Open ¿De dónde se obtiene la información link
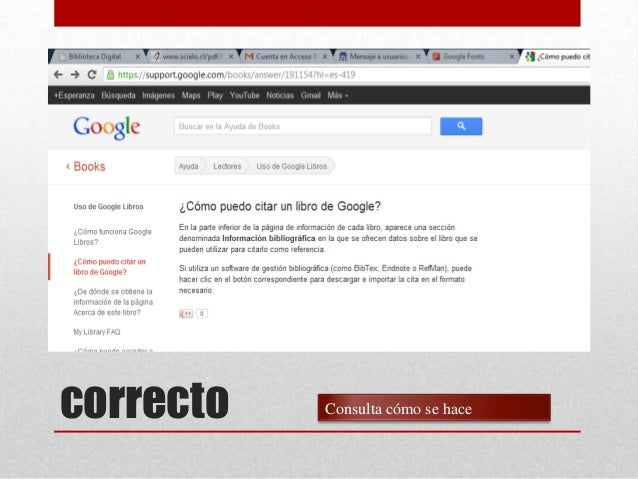Image resolution: width=638 pixels, height=479 pixels. click(113, 302)
